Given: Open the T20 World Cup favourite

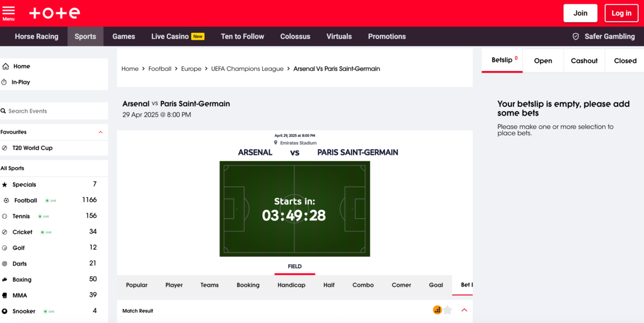Looking at the screenshot, I should click(32, 148).
